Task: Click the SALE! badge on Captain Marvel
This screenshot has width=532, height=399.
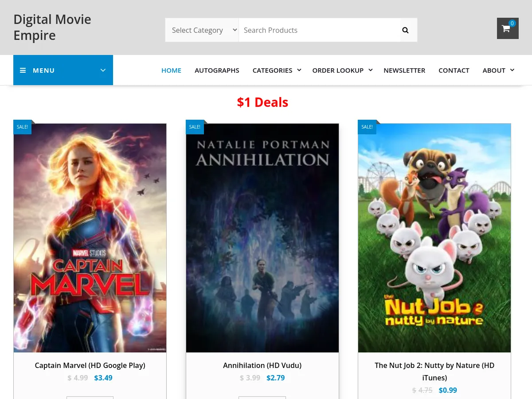Action: (22, 127)
